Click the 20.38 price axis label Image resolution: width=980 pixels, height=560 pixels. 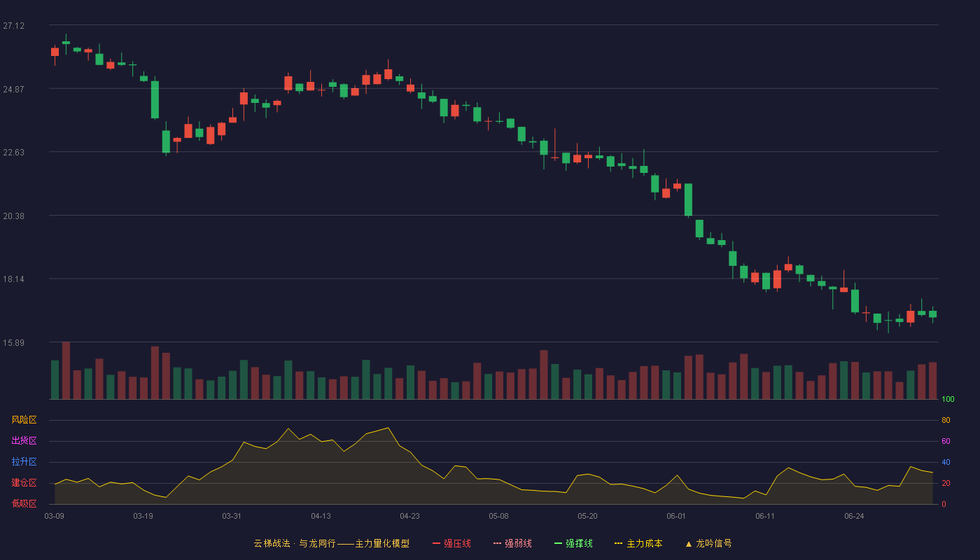[x=13, y=216]
